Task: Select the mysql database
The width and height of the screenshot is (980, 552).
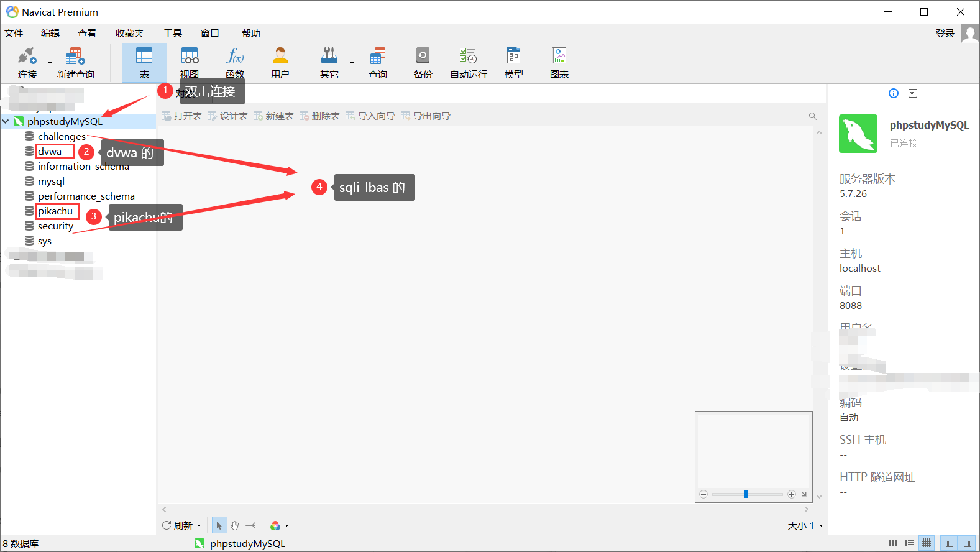Action: pyautogui.click(x=51, y=181)
